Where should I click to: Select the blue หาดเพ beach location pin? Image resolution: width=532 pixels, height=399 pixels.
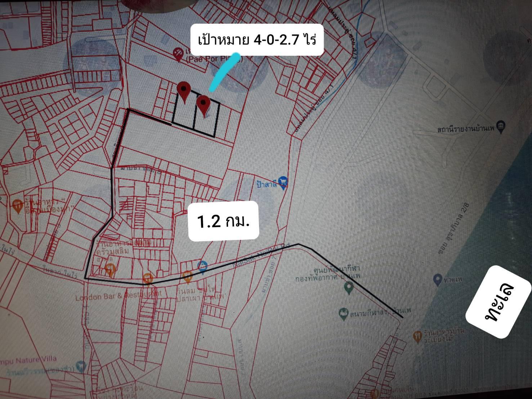point(438,279)
